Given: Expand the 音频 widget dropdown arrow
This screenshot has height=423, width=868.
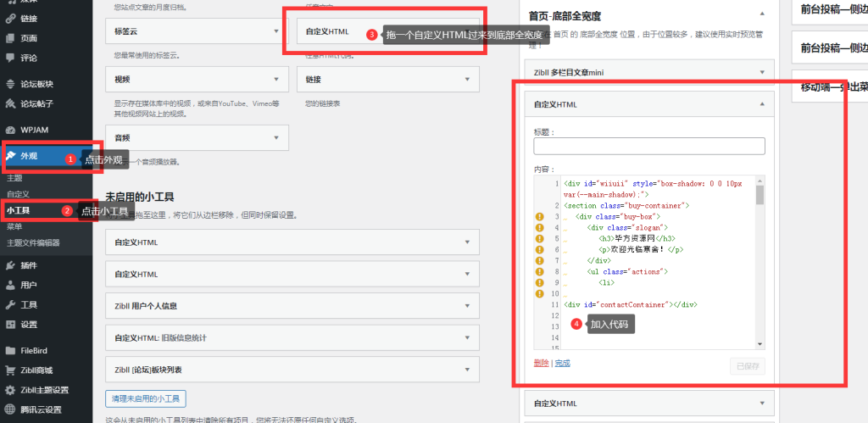Looking at the screenshot, I should click(x=276, y=138).
